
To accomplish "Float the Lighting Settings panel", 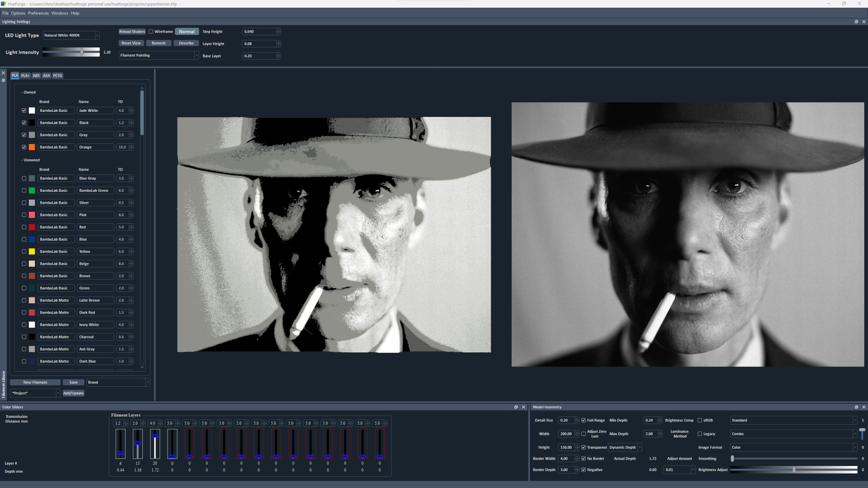I will pos(856,22).
